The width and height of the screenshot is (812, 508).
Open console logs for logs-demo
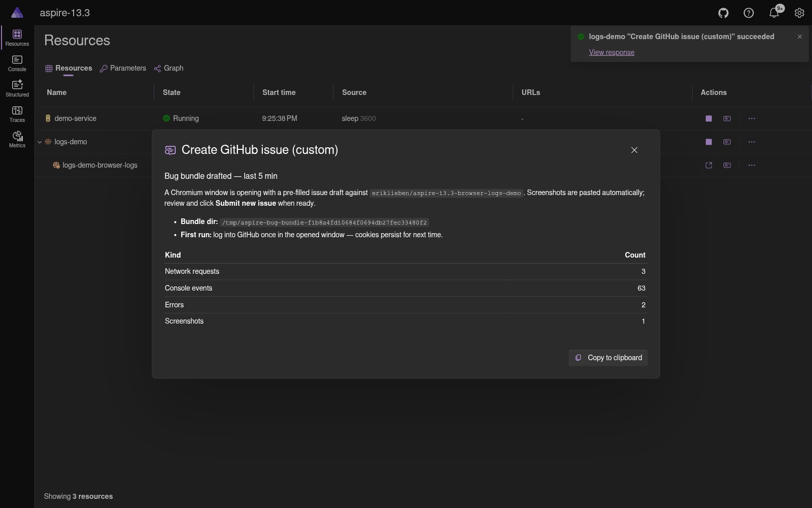[x=727, y=142]
